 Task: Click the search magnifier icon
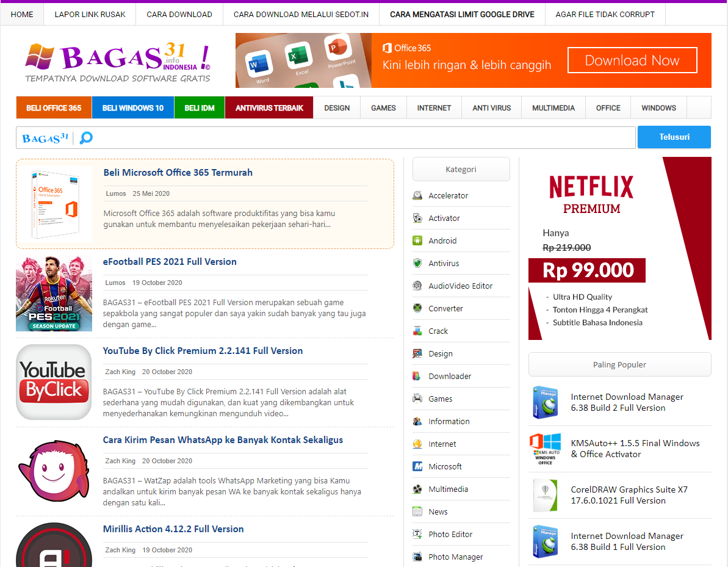87,138
